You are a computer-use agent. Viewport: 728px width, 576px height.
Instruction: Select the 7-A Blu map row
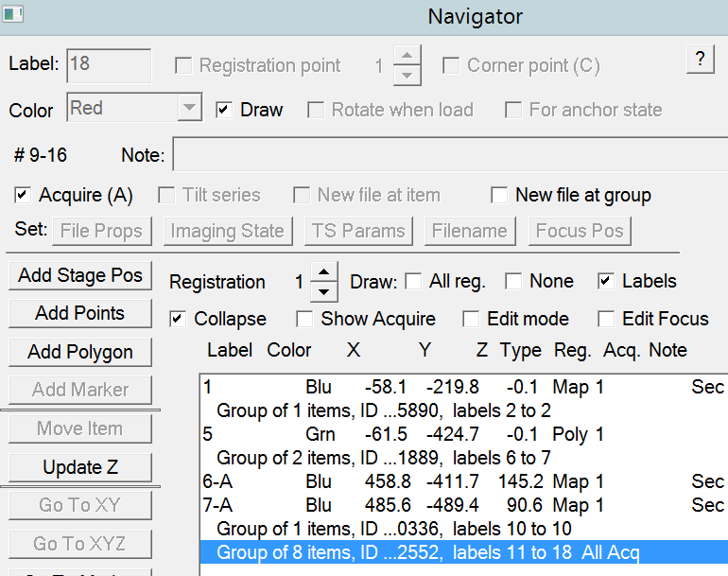[464, 505]
